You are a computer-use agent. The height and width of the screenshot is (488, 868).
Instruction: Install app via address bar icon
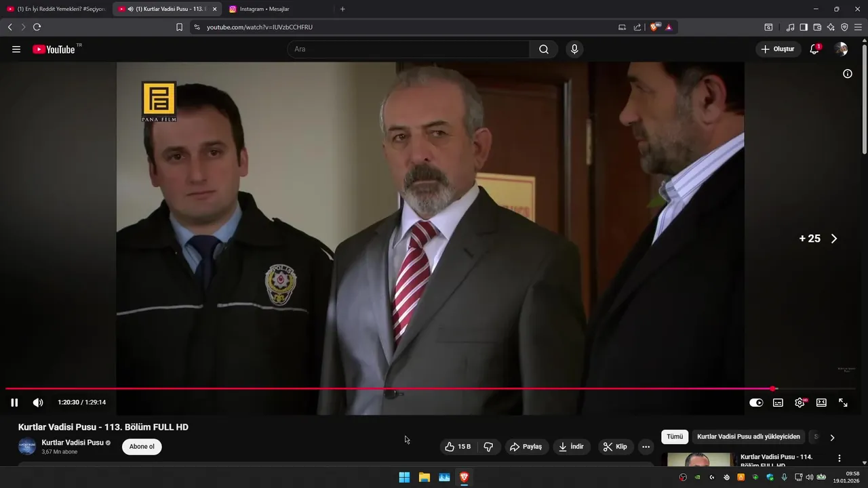622,27
